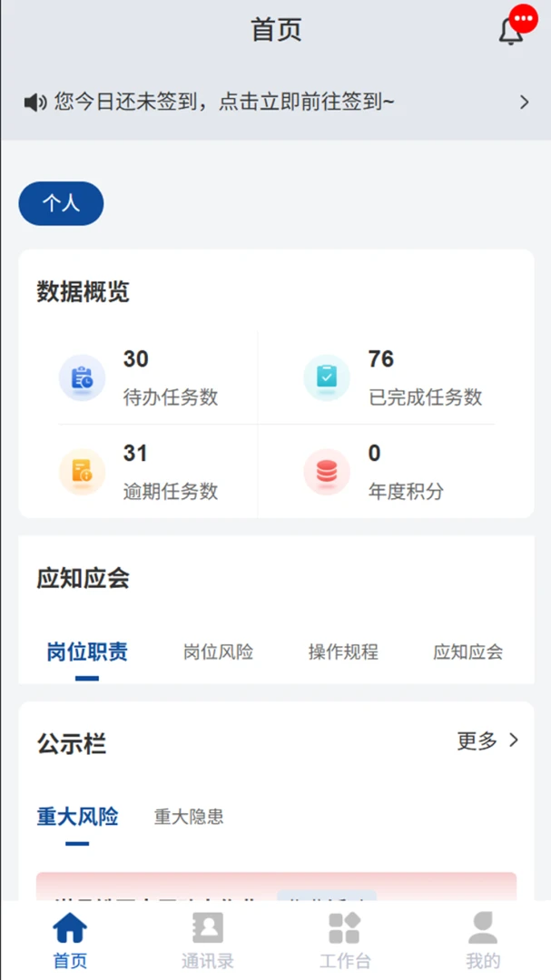The width and height of the screenshot is (551, 980).
Task: Tap the speaker announcement icon
Action: (35, 102)
